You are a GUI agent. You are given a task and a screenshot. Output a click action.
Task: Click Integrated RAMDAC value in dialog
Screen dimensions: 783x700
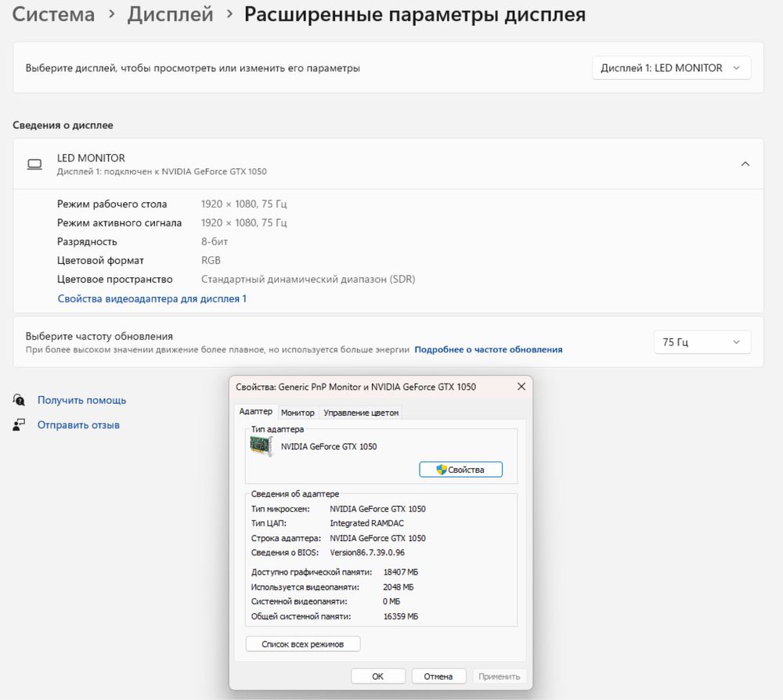(367, 523)
